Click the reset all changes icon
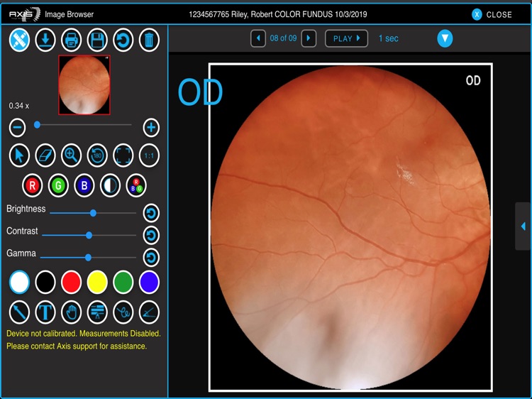Viewport: 532px width, 399px height. (x=123, y=40)
